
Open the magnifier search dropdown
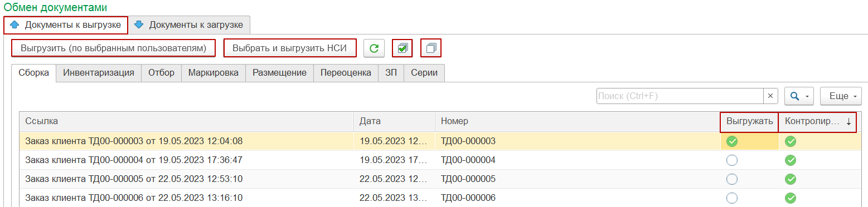point(800,96)
